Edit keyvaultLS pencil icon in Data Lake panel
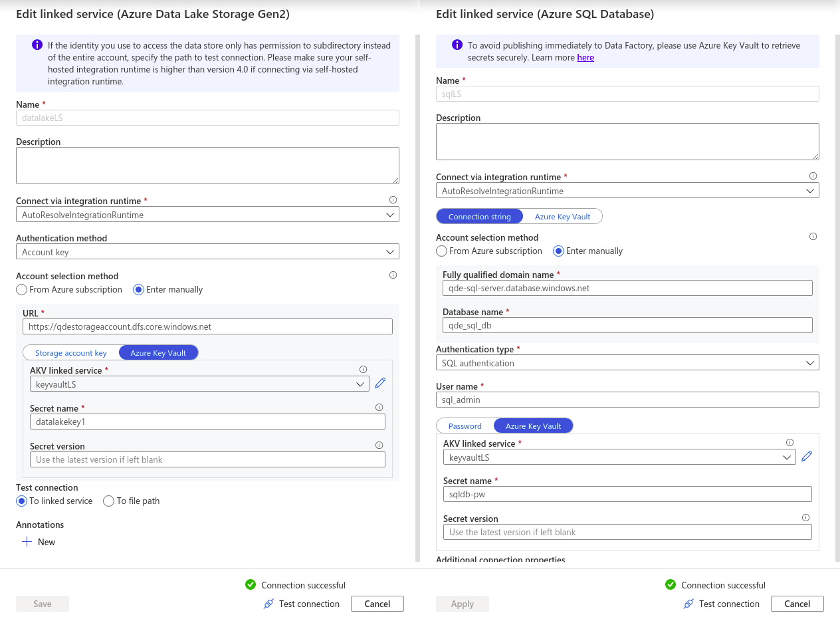840x617 pixels. point(380,384)
